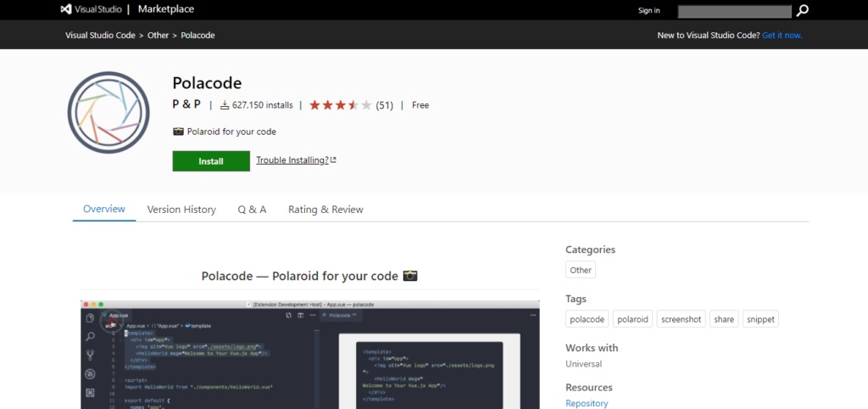Click the Visual Studio logo icon
868x409 pixels.
click(68, 9)
